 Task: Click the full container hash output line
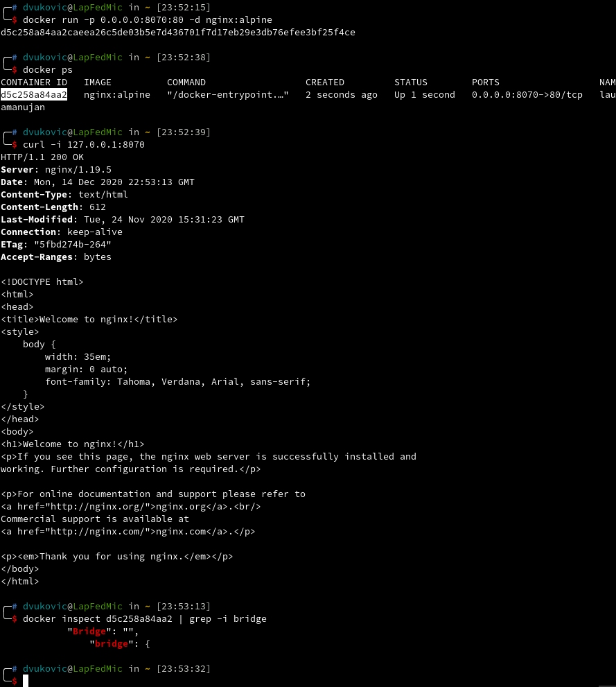point(178,33)
